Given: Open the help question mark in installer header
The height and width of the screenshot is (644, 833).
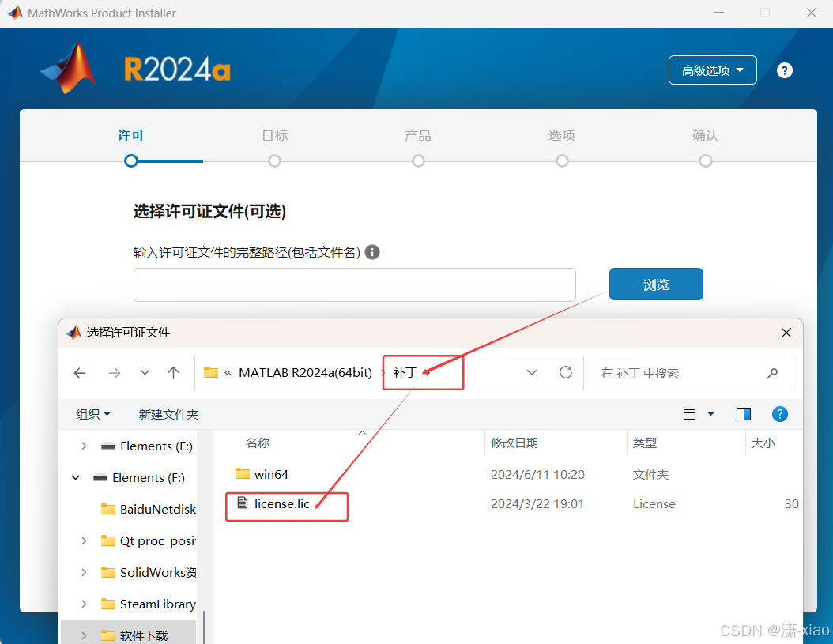Looking at the screenshot, I should [x=784, y=70].
